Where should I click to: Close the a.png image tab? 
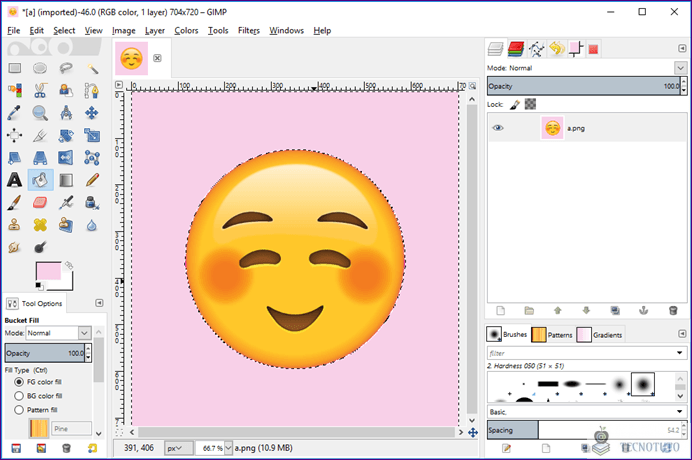point(157,58)
